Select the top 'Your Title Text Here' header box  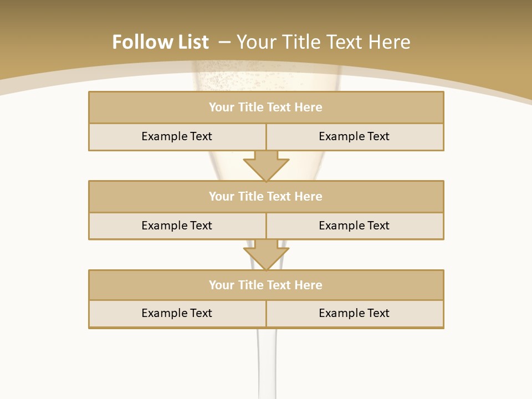click(266, 108)
